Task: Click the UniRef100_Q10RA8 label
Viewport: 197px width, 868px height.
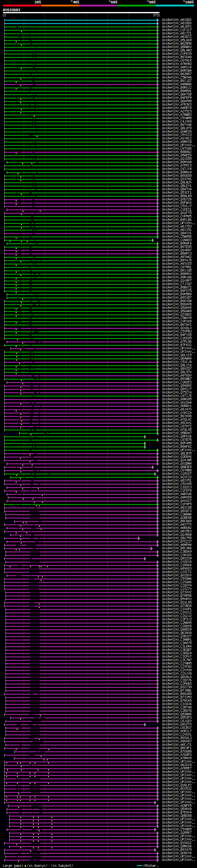Action: pos(177,535)
